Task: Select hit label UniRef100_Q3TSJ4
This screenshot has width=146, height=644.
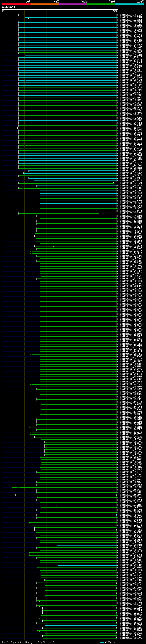Action: click(131, 341)
